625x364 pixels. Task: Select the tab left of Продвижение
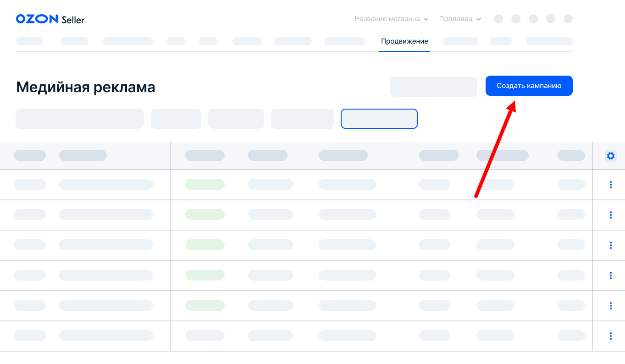click(344, 41)
